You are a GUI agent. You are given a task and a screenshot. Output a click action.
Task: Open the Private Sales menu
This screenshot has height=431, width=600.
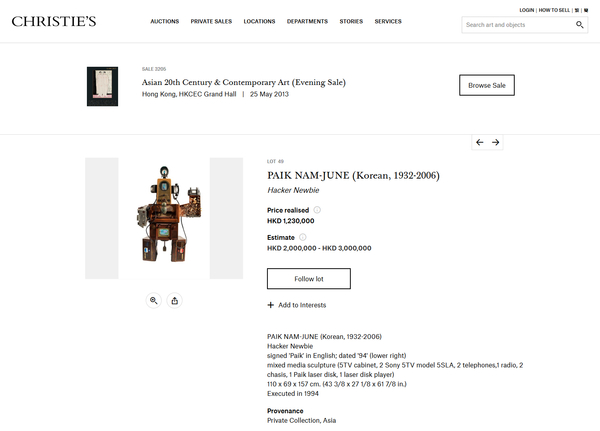[x=211, y=21]
